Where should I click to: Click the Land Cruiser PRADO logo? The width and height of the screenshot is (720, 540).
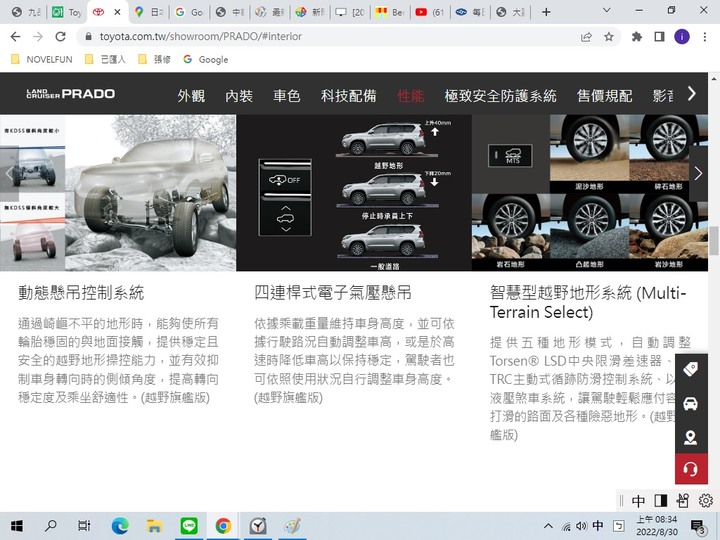coord(71,94)
